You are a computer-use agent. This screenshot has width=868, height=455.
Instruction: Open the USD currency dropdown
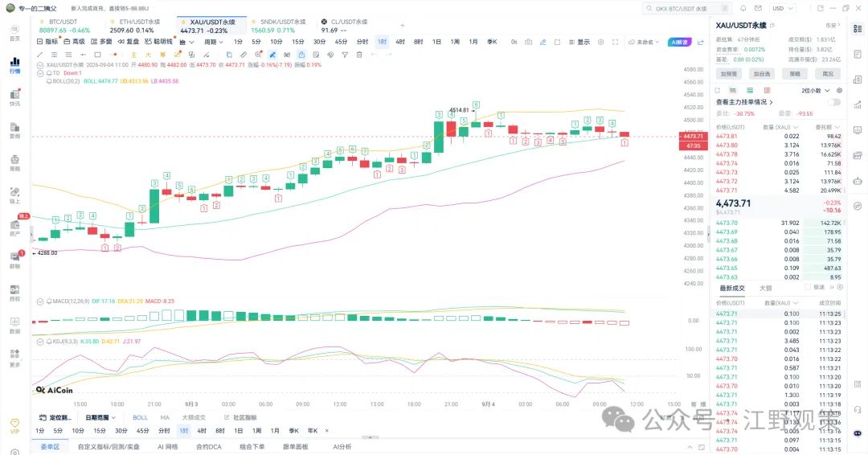[x=783, y=8]
